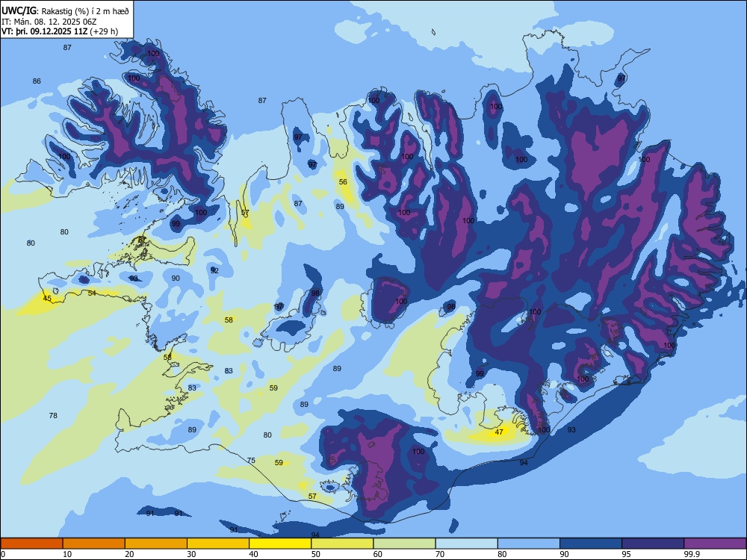The image size is (747, 560).
Task: Select the 20–30 legend color swatch
Action: coord(156,544)
